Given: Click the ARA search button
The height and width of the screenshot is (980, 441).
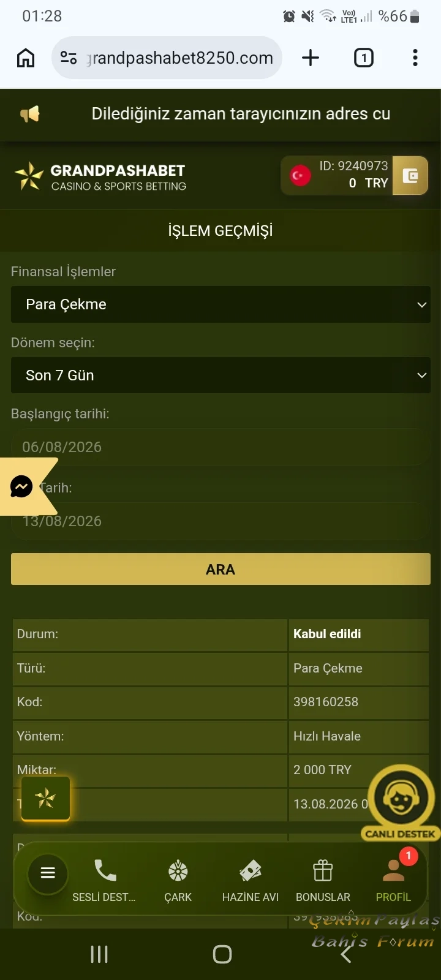Looking at the screenshot, I should pos(221,569).
